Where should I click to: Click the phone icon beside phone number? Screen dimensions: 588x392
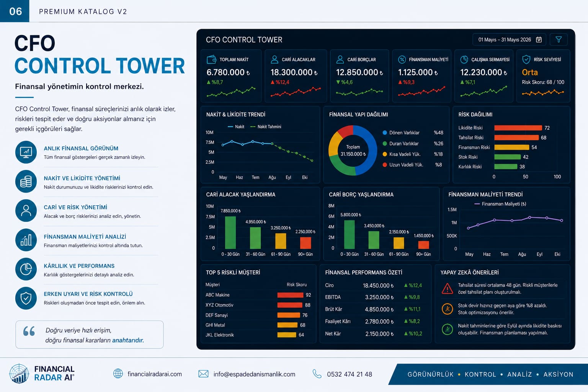tap(317, 374)
